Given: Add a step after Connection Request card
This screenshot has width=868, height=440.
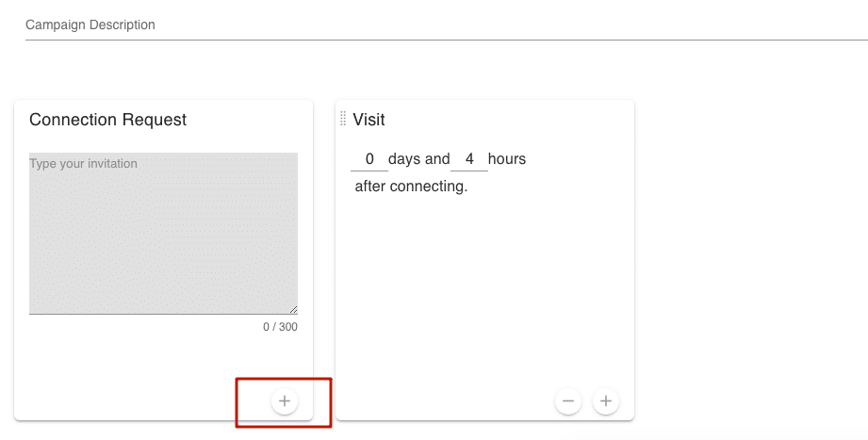Looking at the screenshot, I should [x=285, y=401].
